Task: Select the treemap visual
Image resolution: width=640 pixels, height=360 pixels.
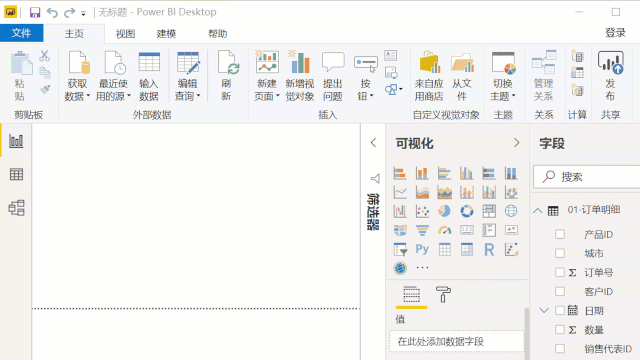Action: click(489, 211)
